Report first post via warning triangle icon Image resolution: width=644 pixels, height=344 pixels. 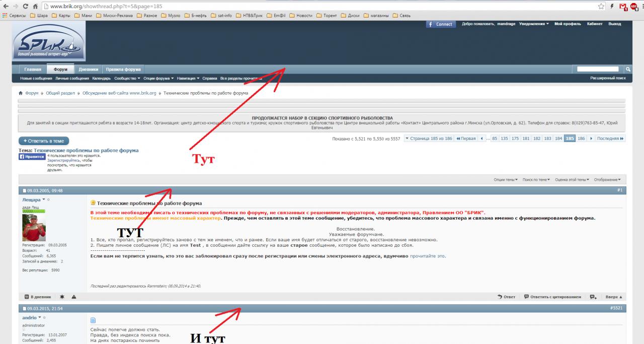pyautogui.click(x=74, y=297)
